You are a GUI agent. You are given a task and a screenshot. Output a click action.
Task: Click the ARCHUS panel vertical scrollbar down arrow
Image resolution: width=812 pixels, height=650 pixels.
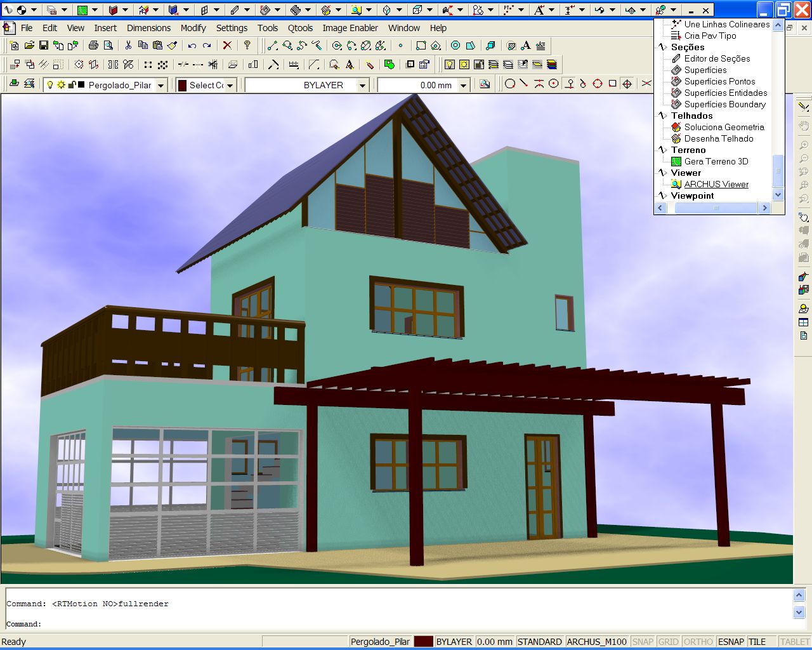coord(778,195)
